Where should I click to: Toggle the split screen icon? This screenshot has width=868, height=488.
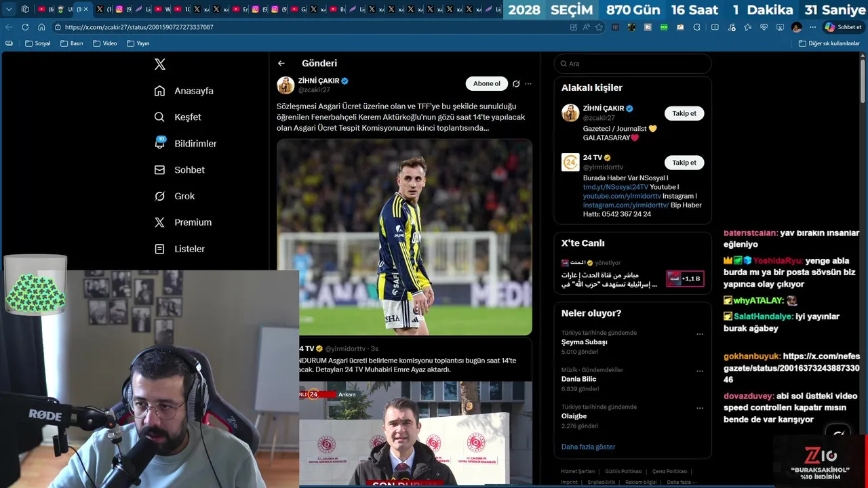pos(715,27)
